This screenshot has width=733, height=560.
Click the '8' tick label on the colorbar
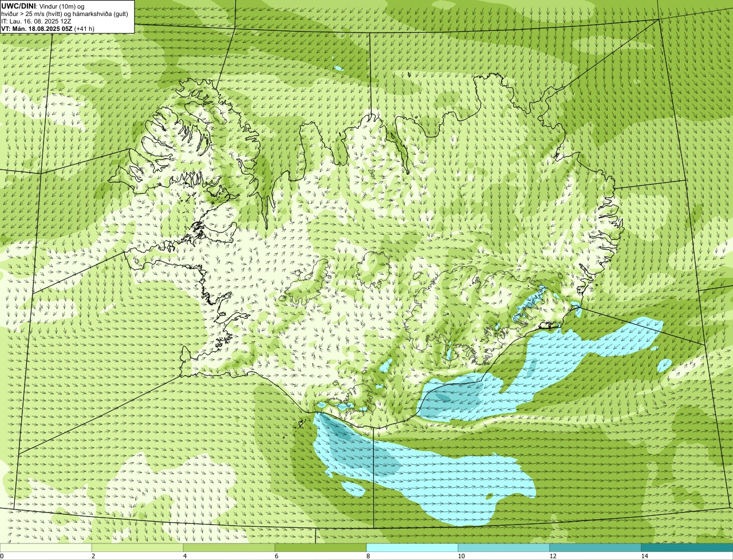tap(368, 556)
